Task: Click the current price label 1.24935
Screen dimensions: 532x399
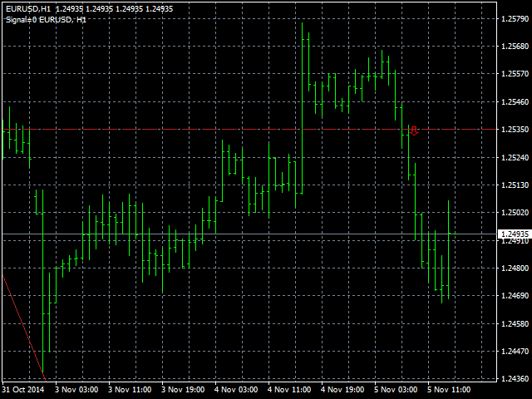Action: 515,234
